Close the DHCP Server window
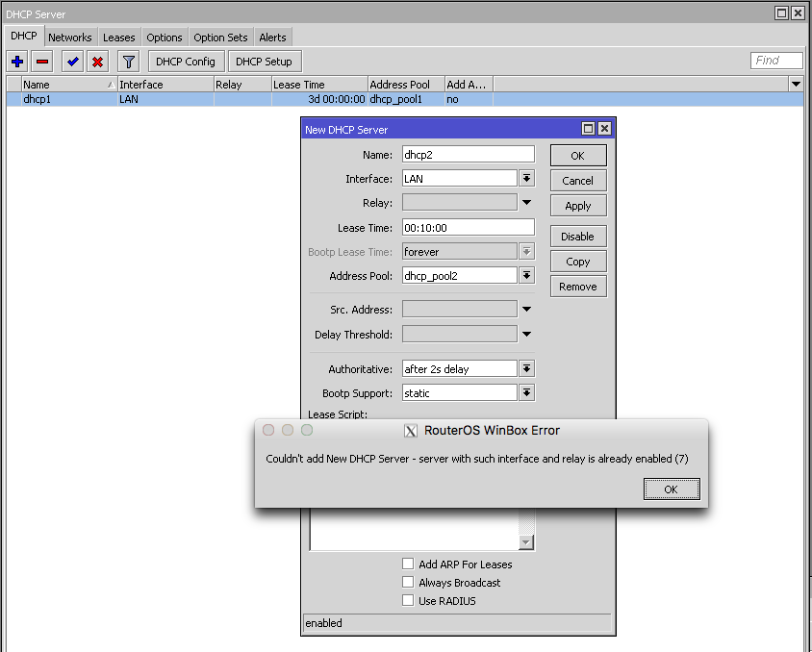 coord(798,13)
